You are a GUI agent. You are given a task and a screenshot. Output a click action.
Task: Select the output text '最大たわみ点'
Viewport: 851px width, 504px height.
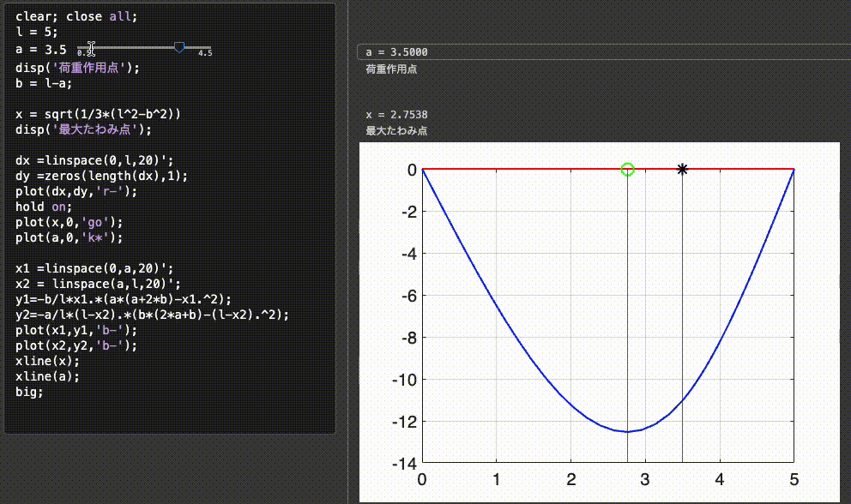pyautogui.click(x=396, y=131)
